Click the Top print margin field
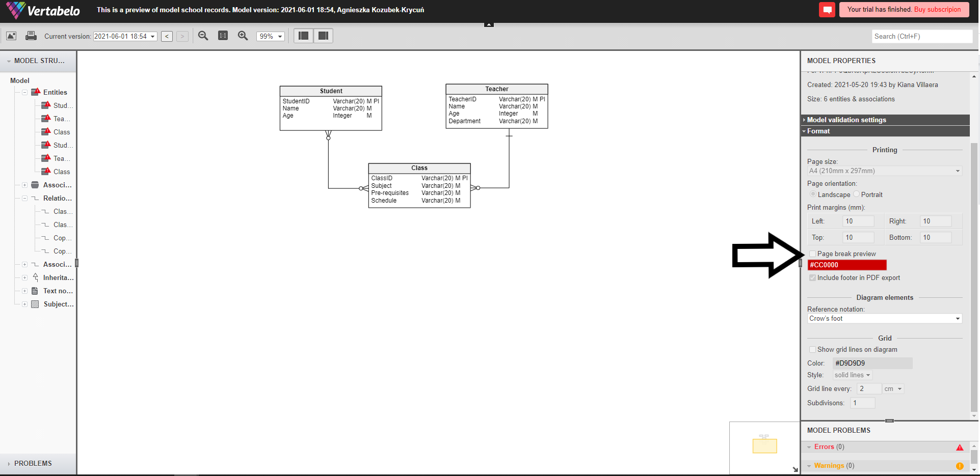Screen dimensions: 980x476 pyautogui.click(x=859, y=237)
